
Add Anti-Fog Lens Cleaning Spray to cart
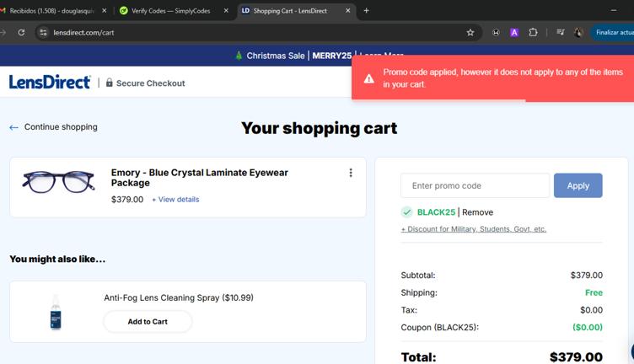click(148, 322)
